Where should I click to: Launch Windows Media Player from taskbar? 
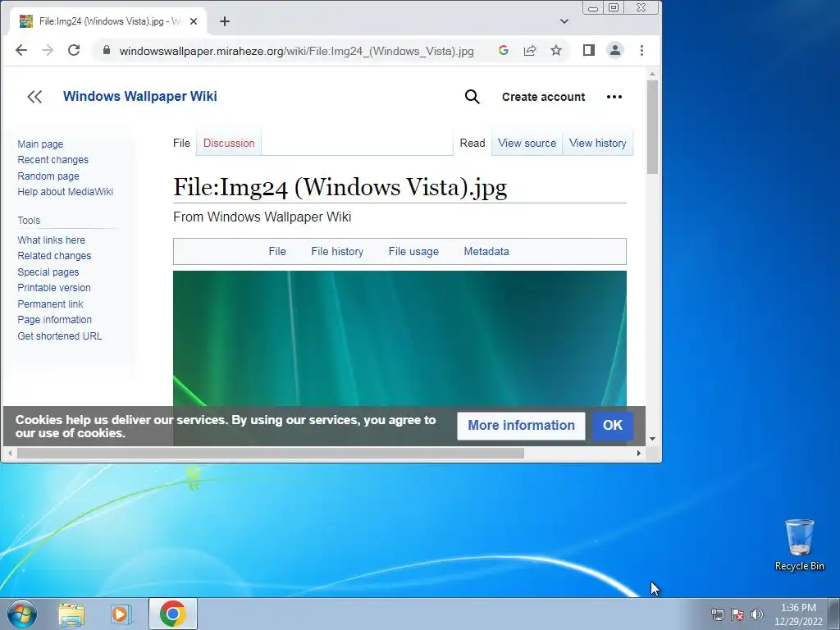point(121,614)
